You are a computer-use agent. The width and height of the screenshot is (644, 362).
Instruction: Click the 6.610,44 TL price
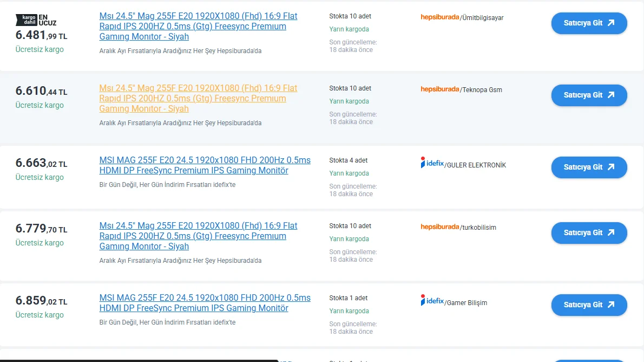coord(41,91)
